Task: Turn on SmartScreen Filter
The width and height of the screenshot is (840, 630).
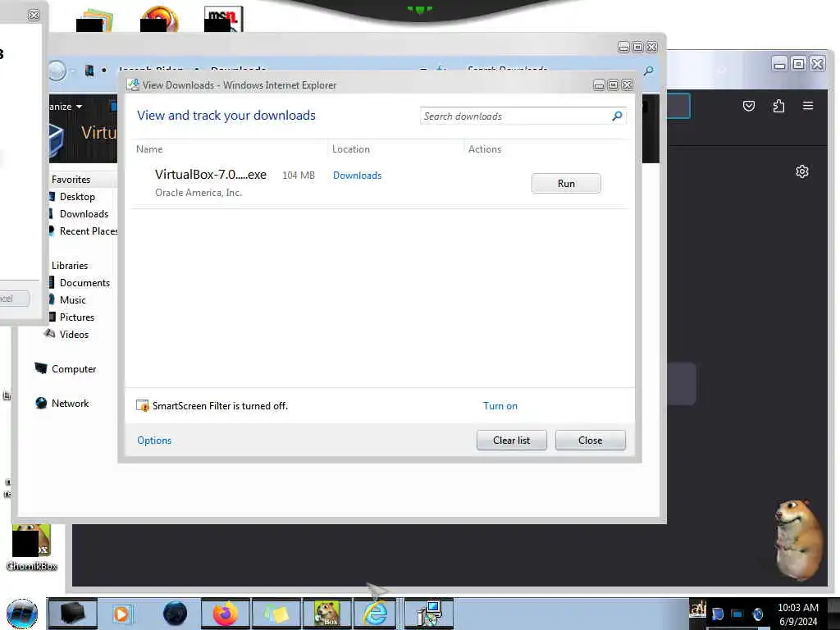Action: (x=500, y=405)
